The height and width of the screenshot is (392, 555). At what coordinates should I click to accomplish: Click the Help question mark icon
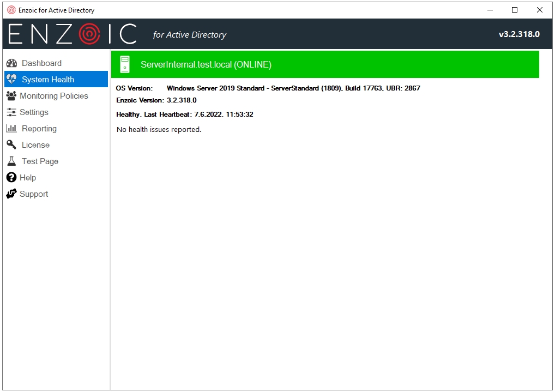(x=11, y=178)
